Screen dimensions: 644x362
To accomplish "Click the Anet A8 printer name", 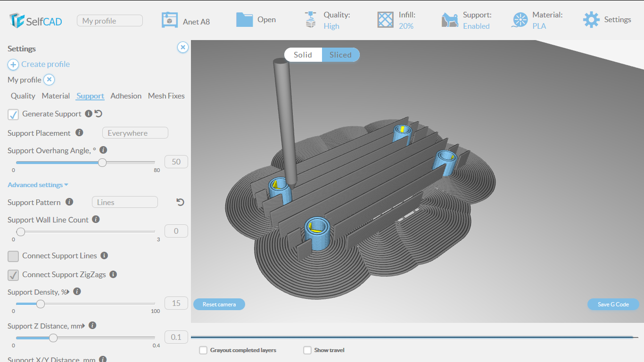I will [x=196, y=21].
